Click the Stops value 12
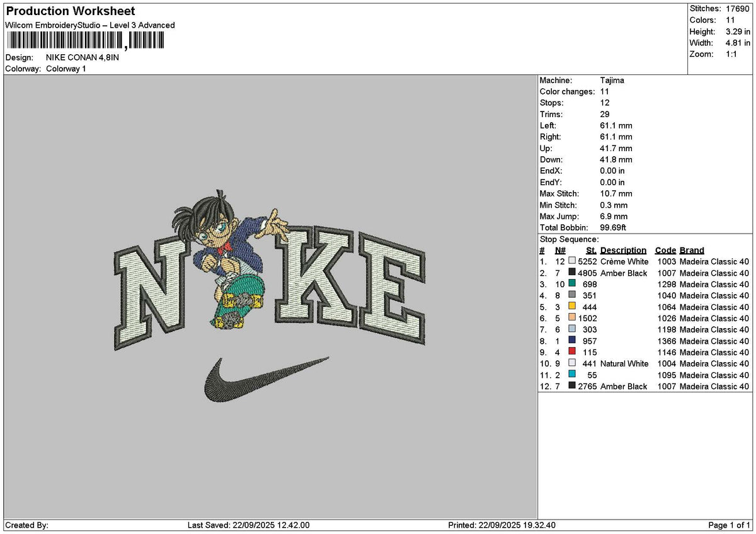This screenshot has height=534, width=756. pos(605,103)
